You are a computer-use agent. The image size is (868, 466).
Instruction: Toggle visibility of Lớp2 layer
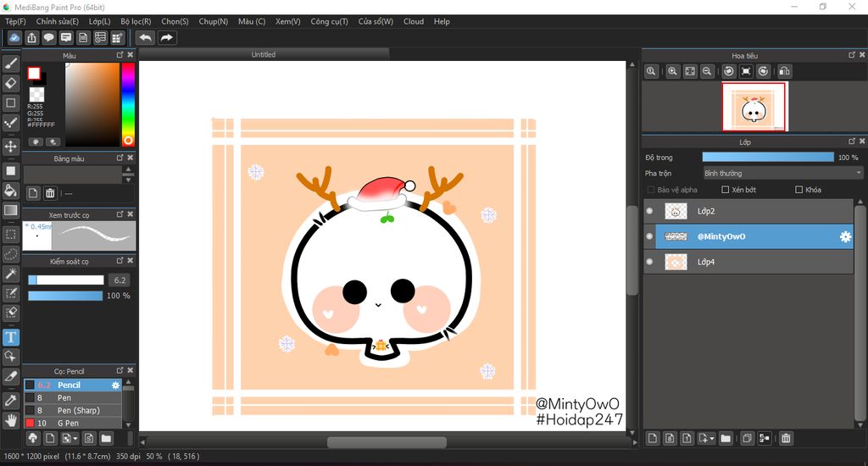[x=650, y=211]
